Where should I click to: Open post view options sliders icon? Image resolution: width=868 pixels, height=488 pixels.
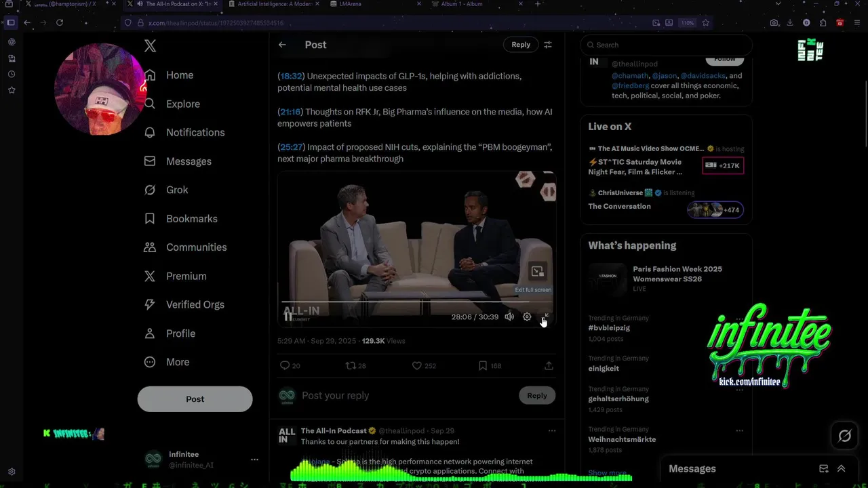coord(548,45)
